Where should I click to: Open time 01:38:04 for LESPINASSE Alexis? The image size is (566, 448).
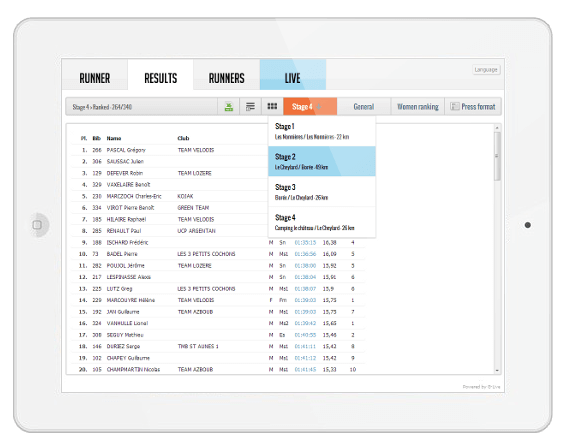[305, 277]
